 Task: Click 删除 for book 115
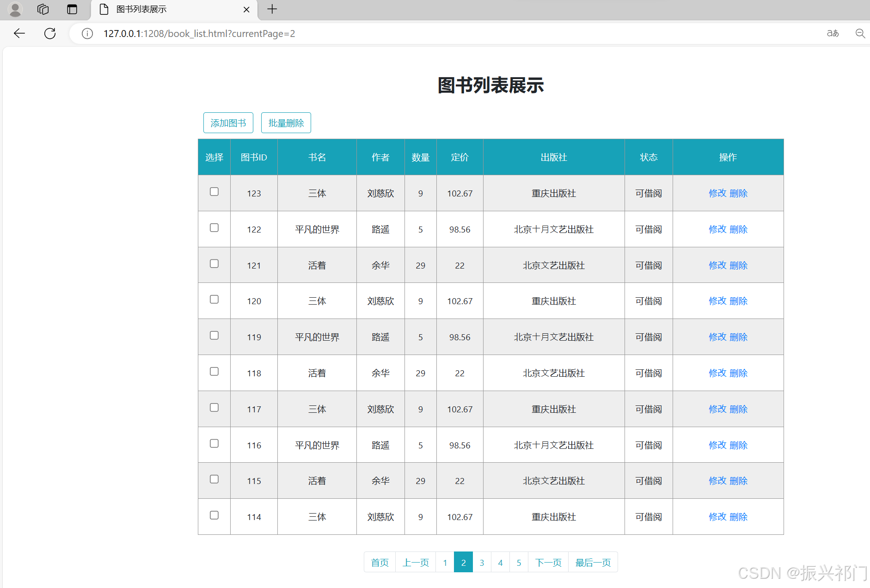[x=739, y=481]
